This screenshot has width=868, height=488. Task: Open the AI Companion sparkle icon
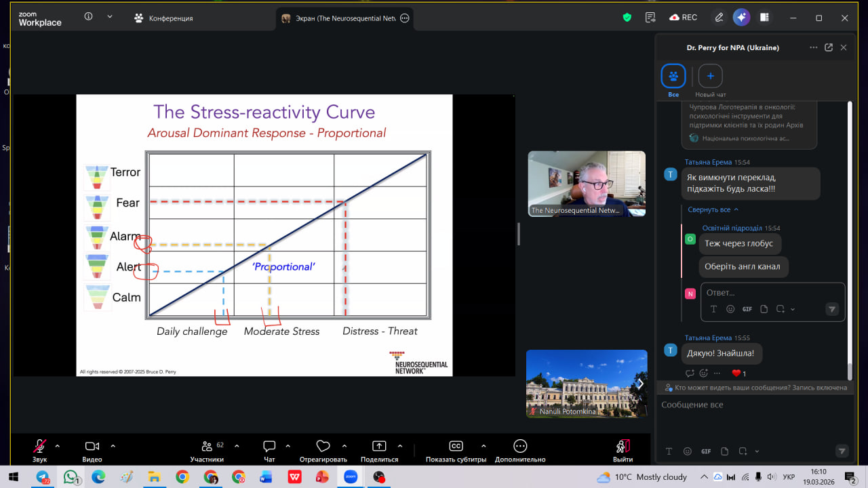click(x=741, y=18)
